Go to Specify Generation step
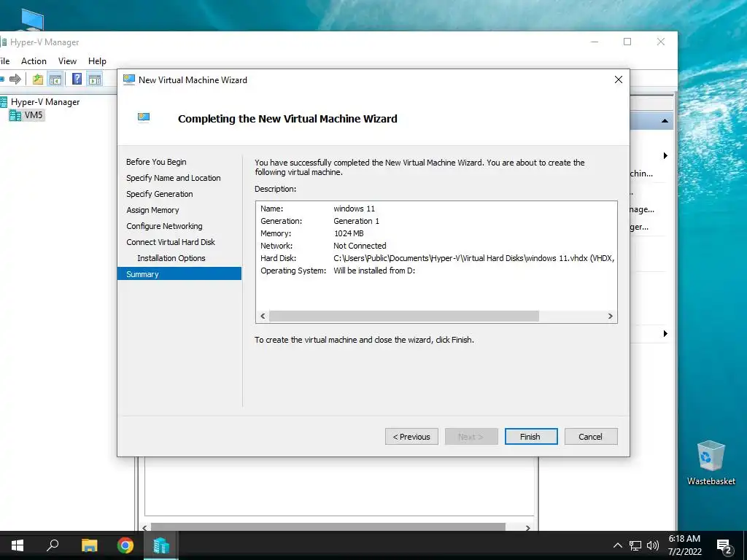The width and height of the screenshot is (747, 560). (160, 194)
